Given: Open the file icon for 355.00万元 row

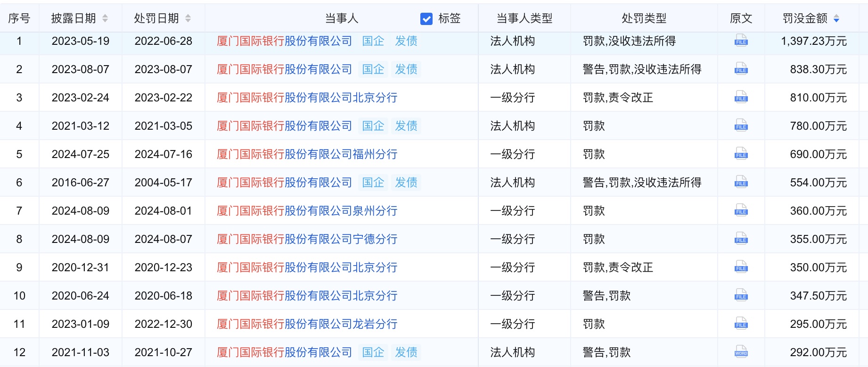Looking at the screenshot, I should click(x=741, y=239).
